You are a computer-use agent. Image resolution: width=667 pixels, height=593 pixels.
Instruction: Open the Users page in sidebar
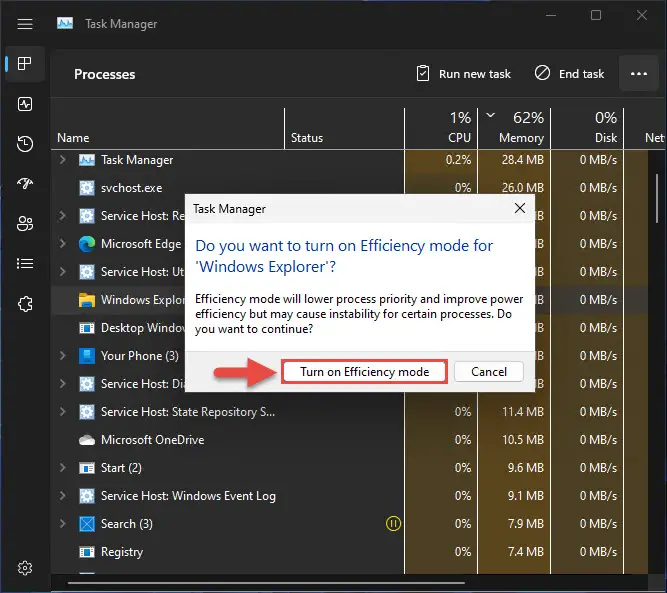pyautogui.click(x=25, y=223)
